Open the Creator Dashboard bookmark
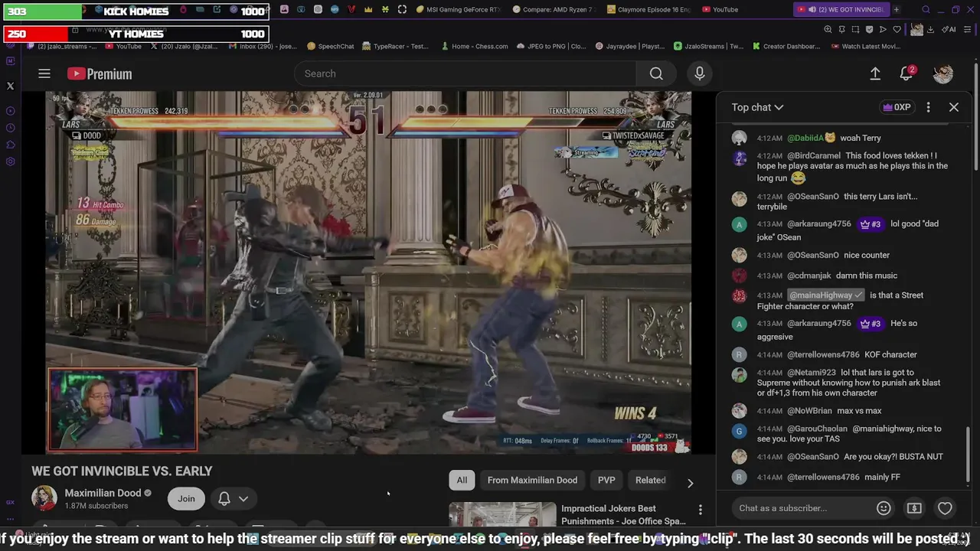This screenshot has width=980, height=551. point(786,46)
